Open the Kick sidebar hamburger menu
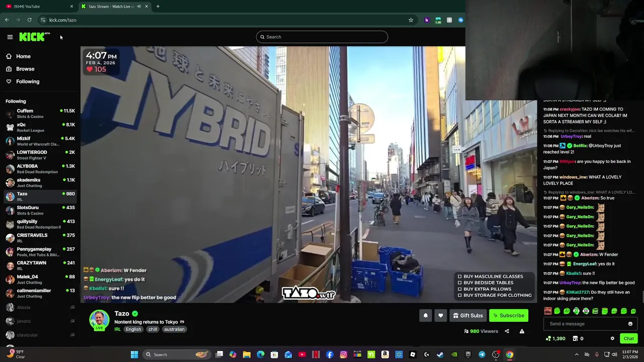 pyautogui.click(x=10, y=37)
